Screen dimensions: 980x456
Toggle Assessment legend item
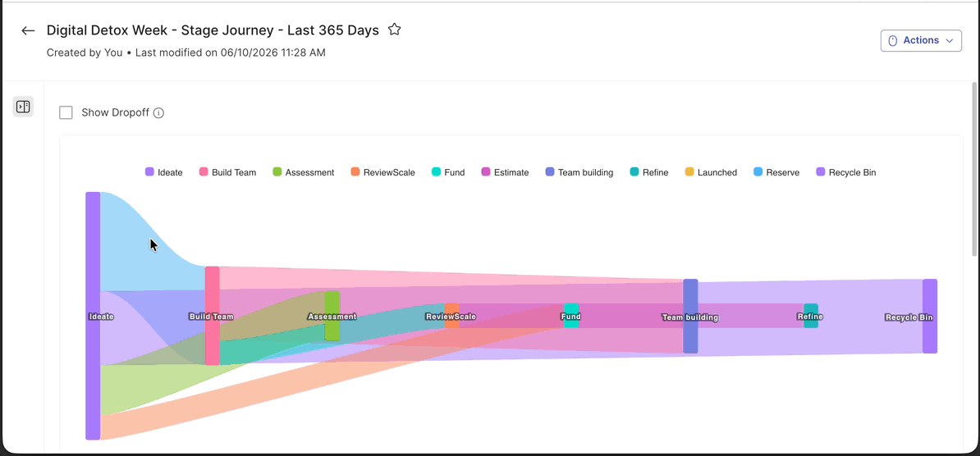[303, 172]
